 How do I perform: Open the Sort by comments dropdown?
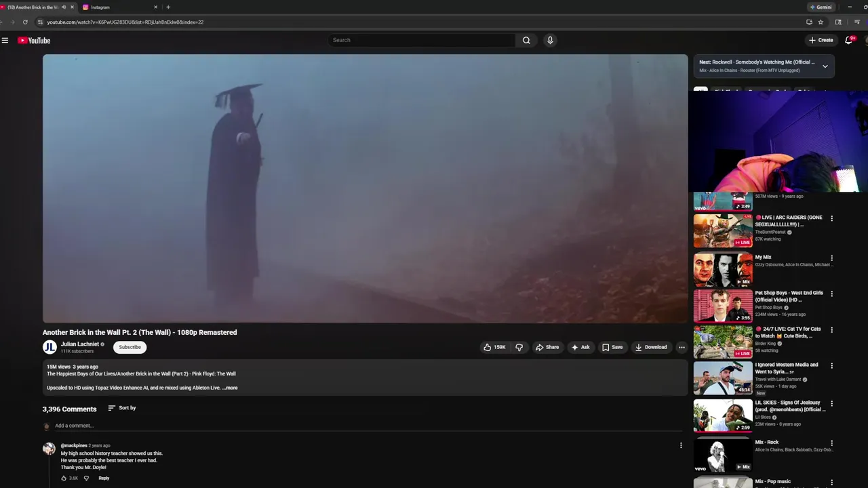122,408
